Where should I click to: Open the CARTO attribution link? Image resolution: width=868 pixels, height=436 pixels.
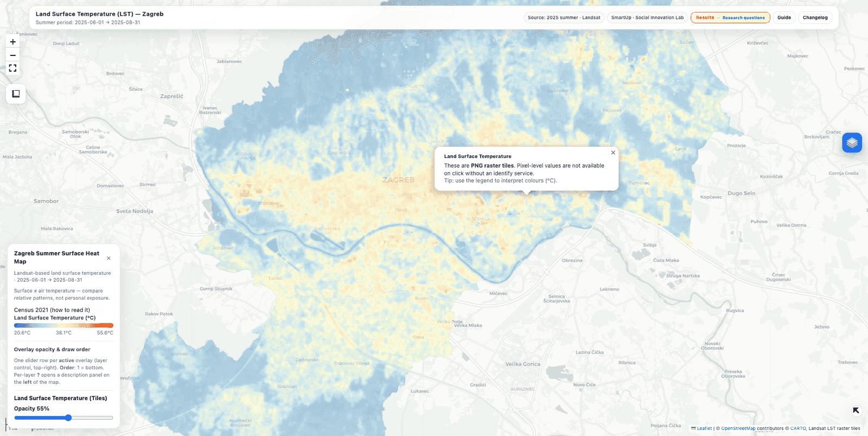[798, 428]
